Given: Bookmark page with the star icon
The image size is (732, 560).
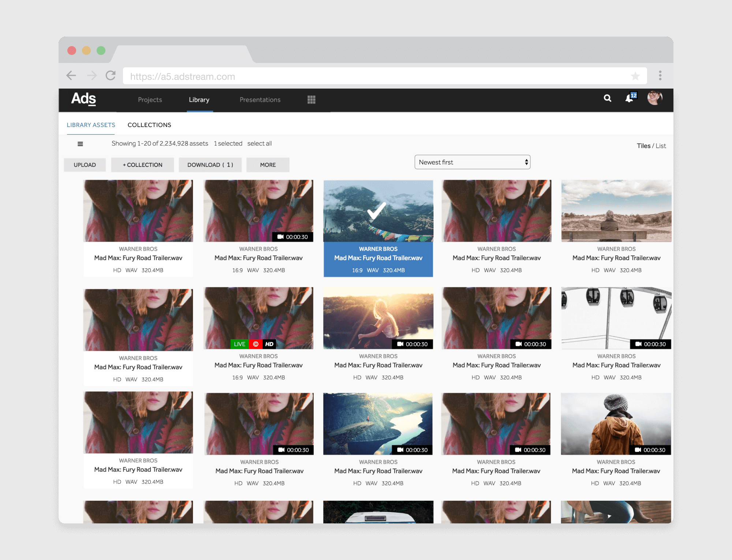Looking at the screenshot, I should point(635,76).
